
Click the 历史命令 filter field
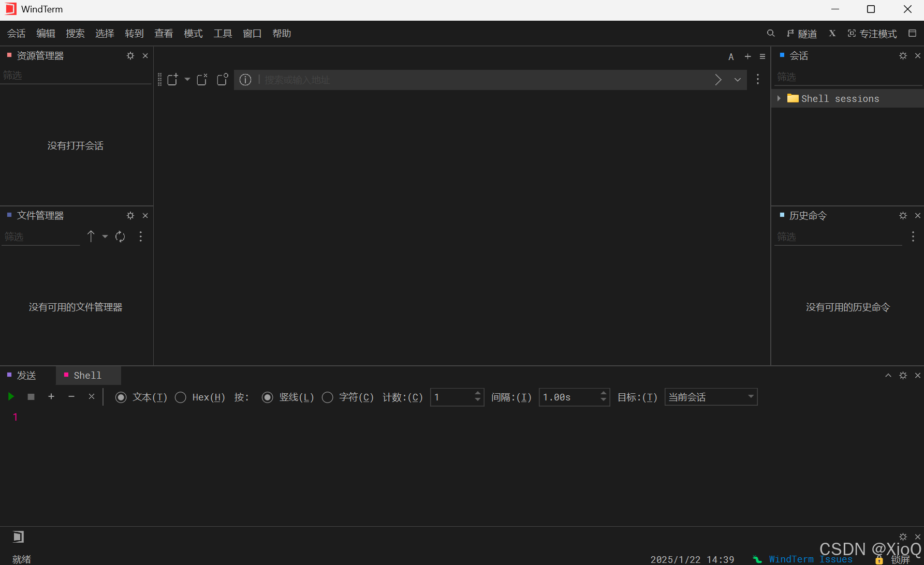click(838, 237)
